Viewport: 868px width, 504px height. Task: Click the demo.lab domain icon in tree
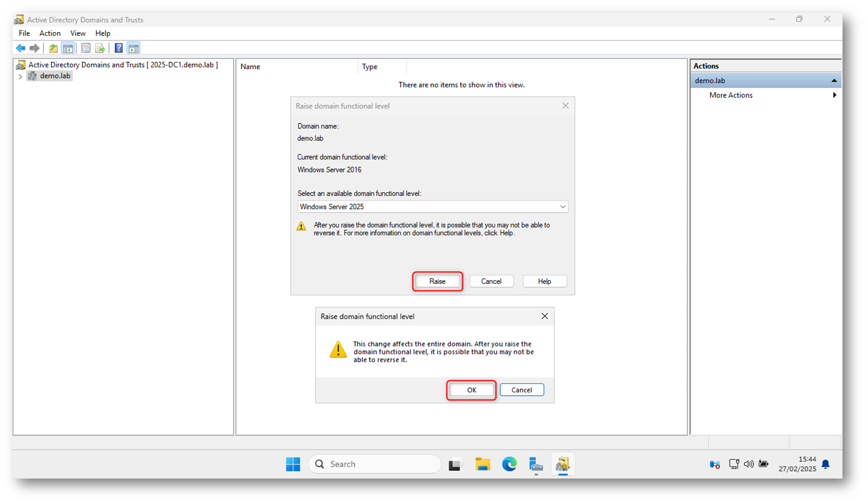tap(32, 76)
